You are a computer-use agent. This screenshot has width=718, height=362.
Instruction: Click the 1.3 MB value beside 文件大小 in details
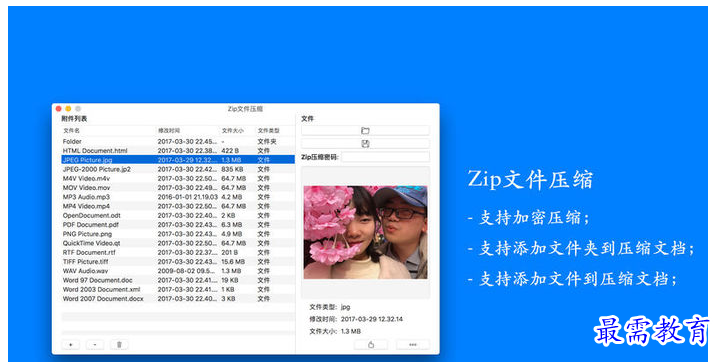tap(351, 331)
